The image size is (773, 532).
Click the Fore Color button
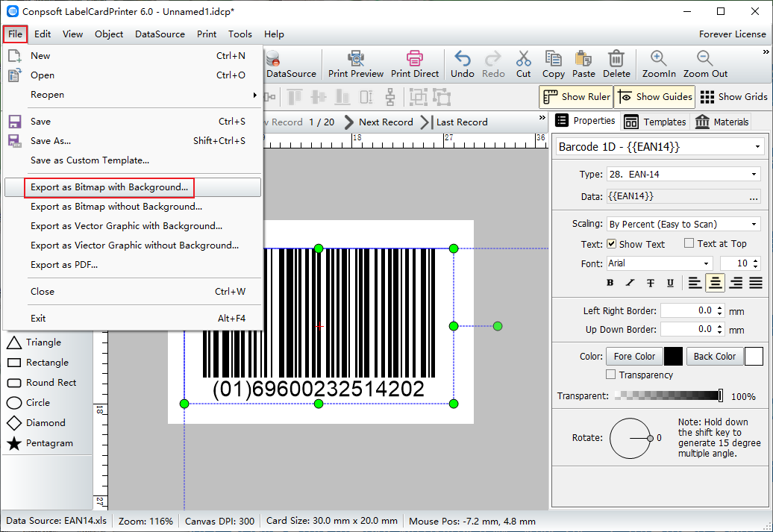634,356
